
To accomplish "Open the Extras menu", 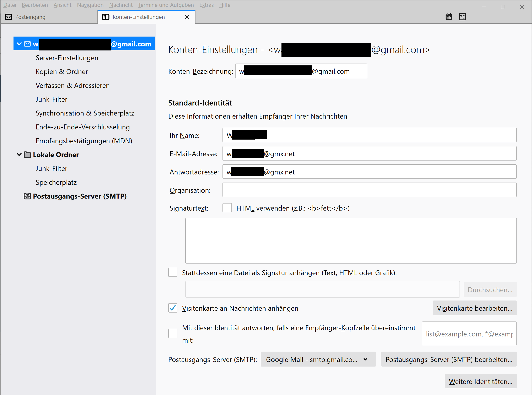I will click(206, 5).
